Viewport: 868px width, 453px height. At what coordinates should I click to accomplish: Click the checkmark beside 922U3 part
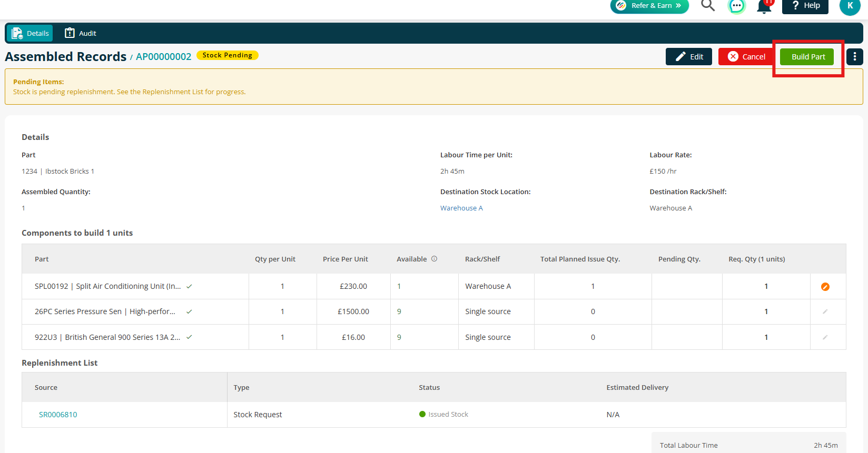[189, 337]
